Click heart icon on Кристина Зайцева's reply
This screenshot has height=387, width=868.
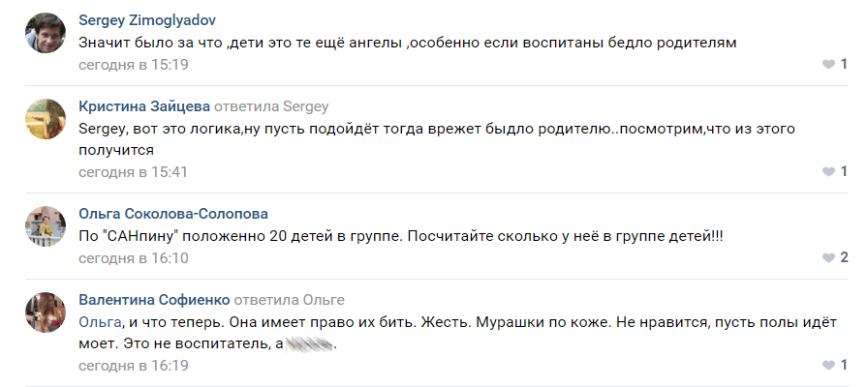pyautogui.click(x=828, y=171)
